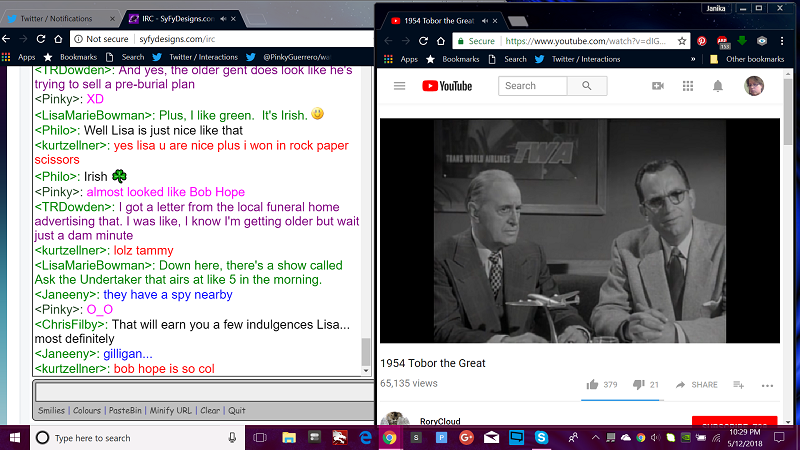800x450 pixels.
Task: Click Quit in the IRC toolbar
Action: pos(237,411)
